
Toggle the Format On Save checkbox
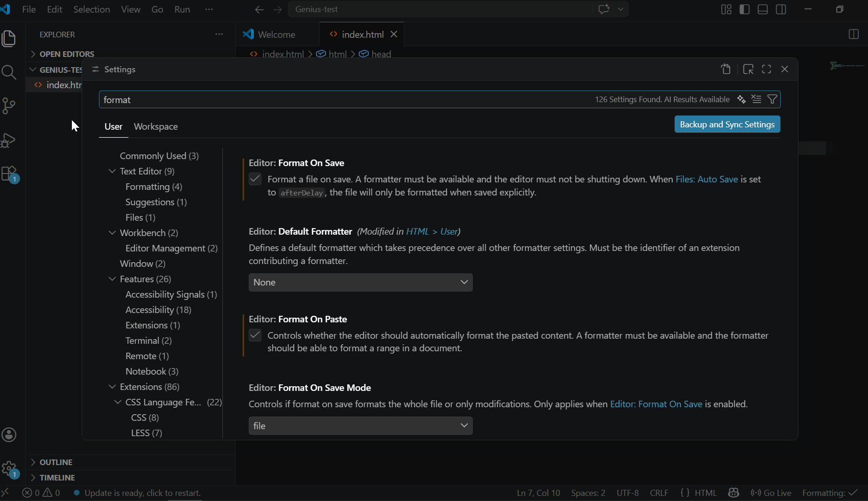pos(255,179)
